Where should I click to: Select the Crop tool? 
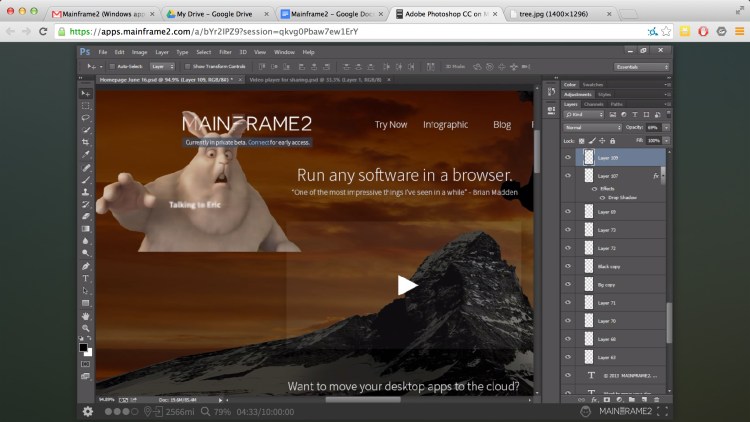click(86, 142)
